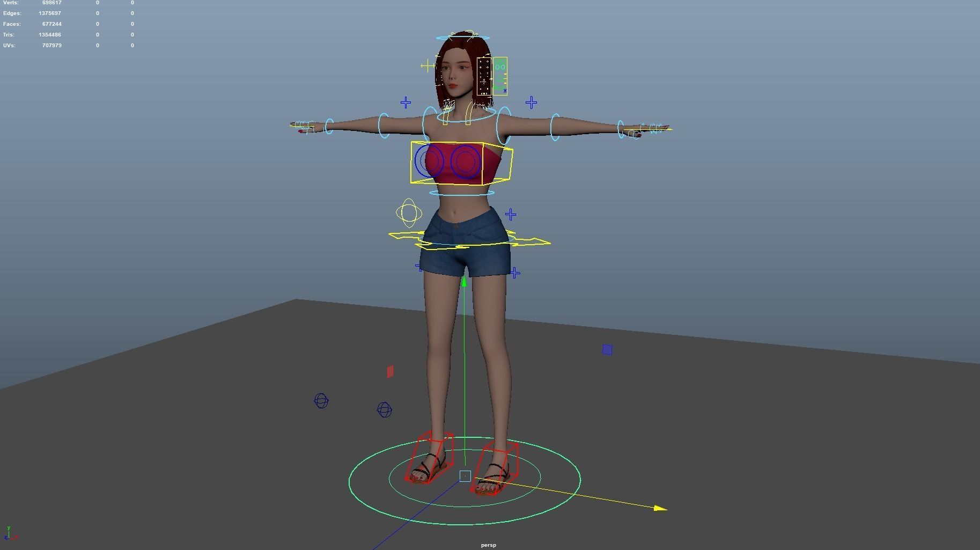Viewport: 980px width, 550px height.
Task: Click the 'Tris:' HUD label
Action: click(9, 34)
